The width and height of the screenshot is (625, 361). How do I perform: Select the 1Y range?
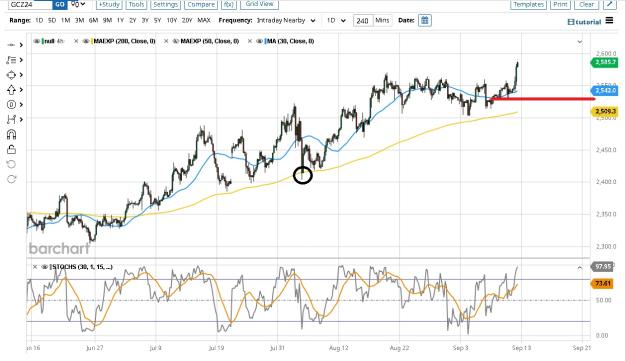coord(120,20)
